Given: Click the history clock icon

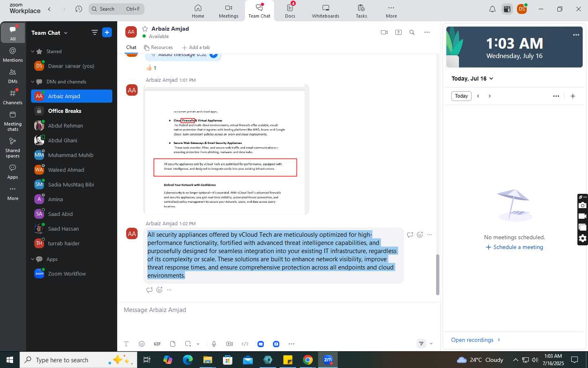Looking at the screenshot, I should coord(79,9).
